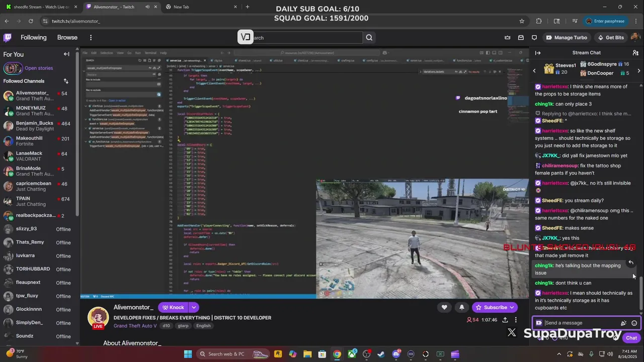Collapse the For You sidebar
This screenshot has width=644, height=362.
point(66,54)
